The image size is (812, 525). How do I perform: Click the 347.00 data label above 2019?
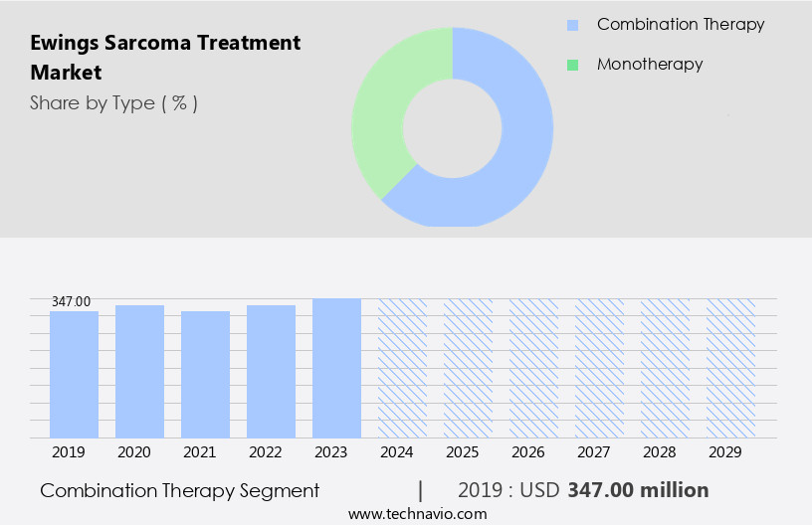point(72,301)
